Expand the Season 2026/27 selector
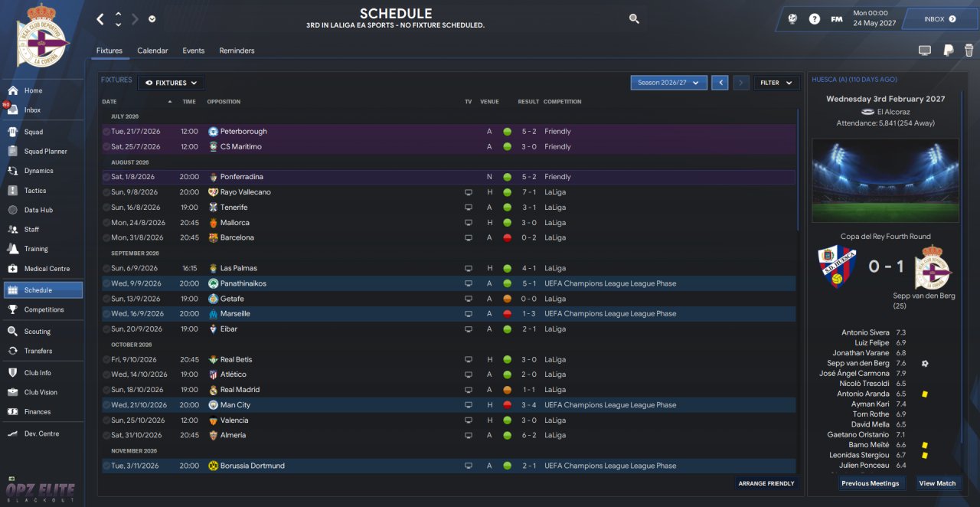 coord(668,83)
